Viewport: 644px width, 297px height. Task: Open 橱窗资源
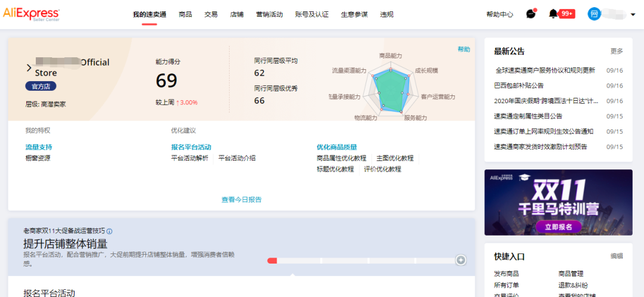coord(38,158)
